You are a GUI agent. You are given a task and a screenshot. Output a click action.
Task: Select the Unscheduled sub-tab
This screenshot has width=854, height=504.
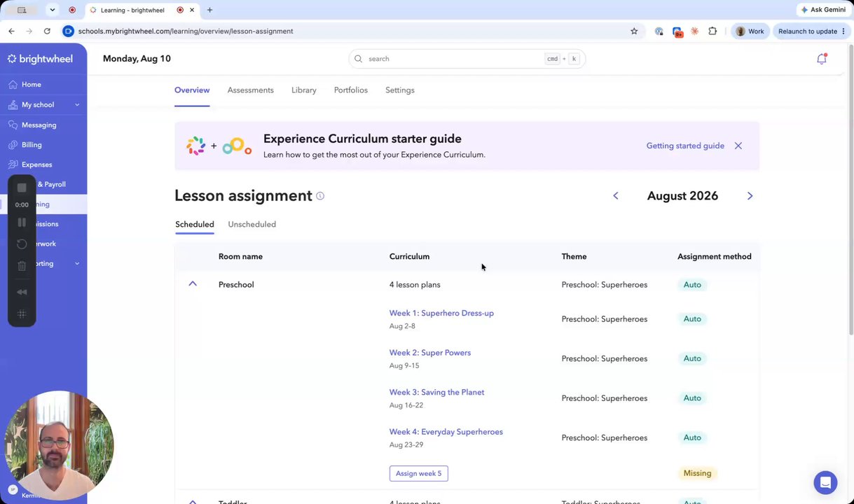pos(252,225)
